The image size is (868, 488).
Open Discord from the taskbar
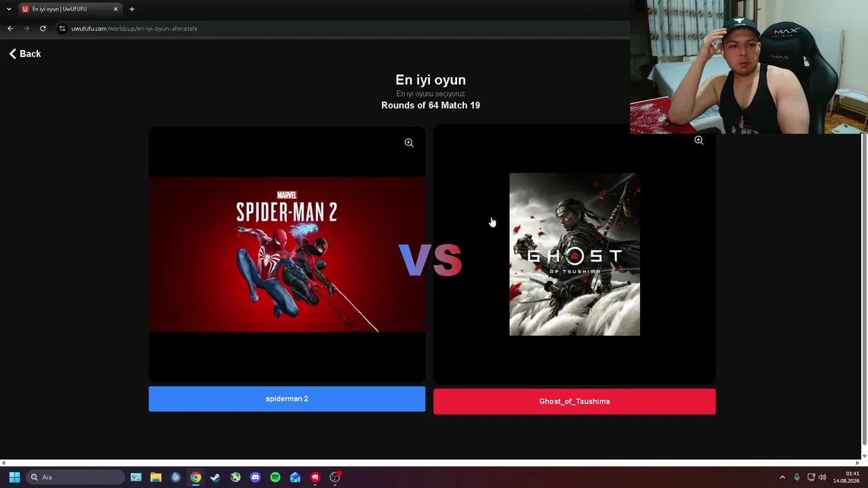pyautogui.click(x=255, y=477)
